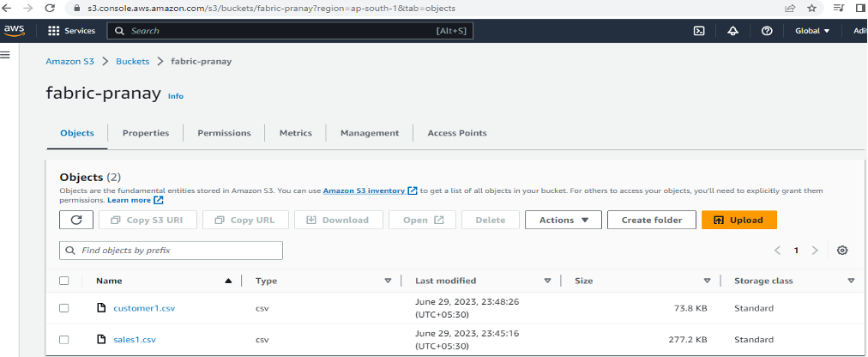Click the AWS logo home icon

[x=14, y=30]
